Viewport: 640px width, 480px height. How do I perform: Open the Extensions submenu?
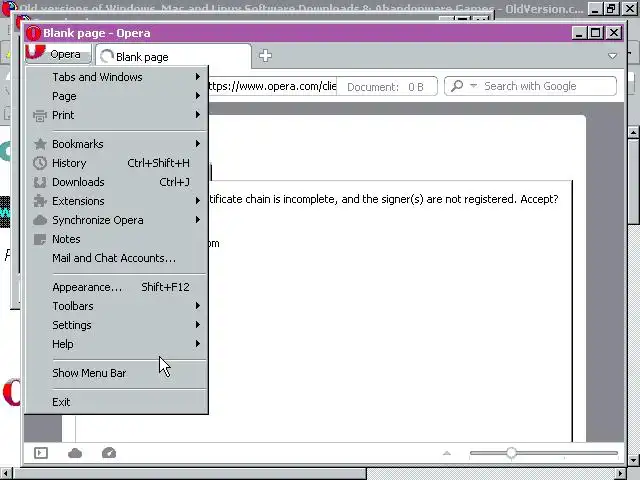tap(116, 201)
